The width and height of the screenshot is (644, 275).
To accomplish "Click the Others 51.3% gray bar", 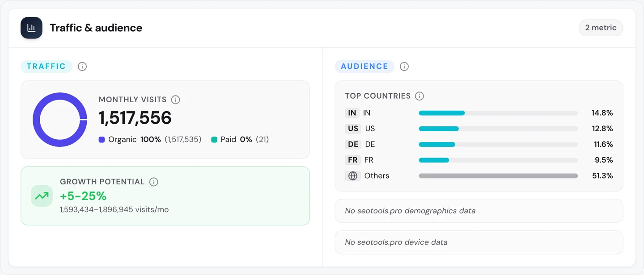I will 498,176.
